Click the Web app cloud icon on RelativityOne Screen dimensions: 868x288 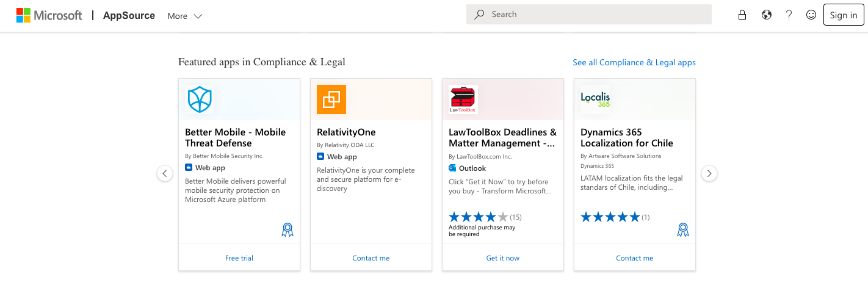(320, 156)
